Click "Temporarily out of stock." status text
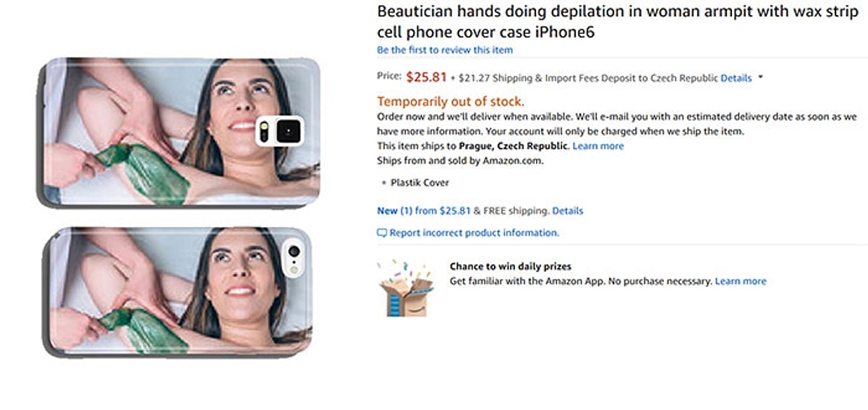The width and height of the screenshot is (868, 410). (451, 101)
